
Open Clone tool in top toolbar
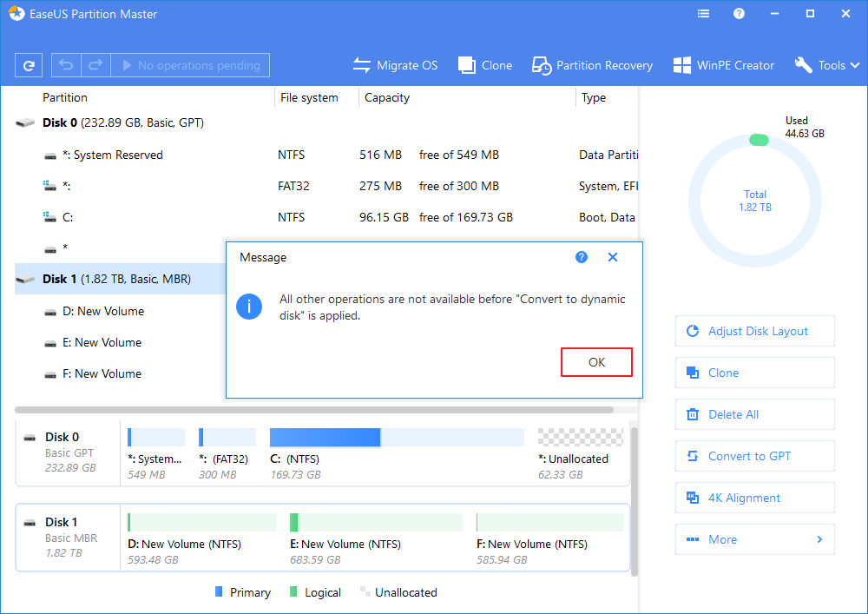click(x=485, y=65)
